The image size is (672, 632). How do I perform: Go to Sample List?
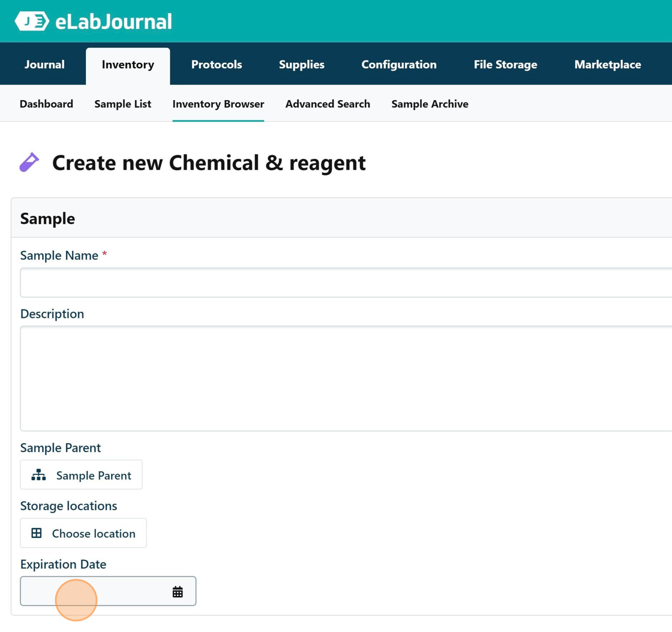pyautogui.click(x=122, y=104)
